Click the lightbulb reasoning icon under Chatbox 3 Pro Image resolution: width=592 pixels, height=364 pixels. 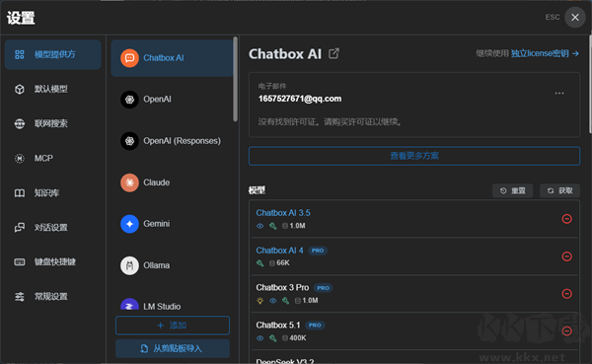[x=259, y=301]
